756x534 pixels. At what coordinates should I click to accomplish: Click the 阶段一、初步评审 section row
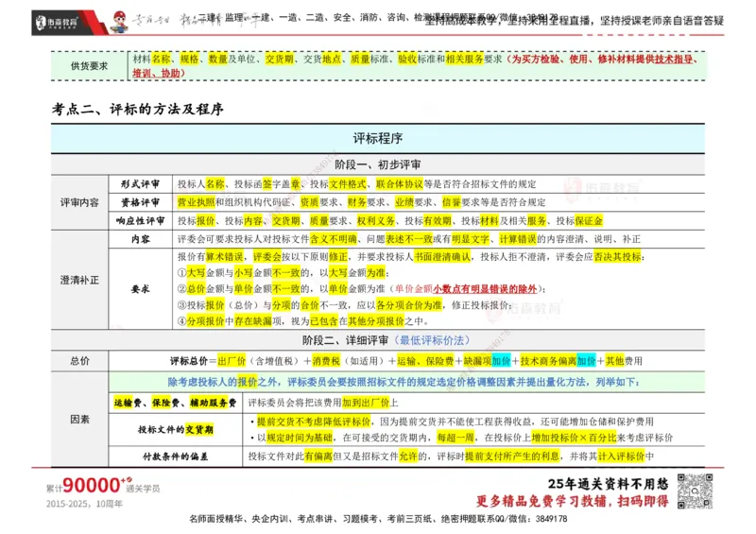[x=377, y=164]
